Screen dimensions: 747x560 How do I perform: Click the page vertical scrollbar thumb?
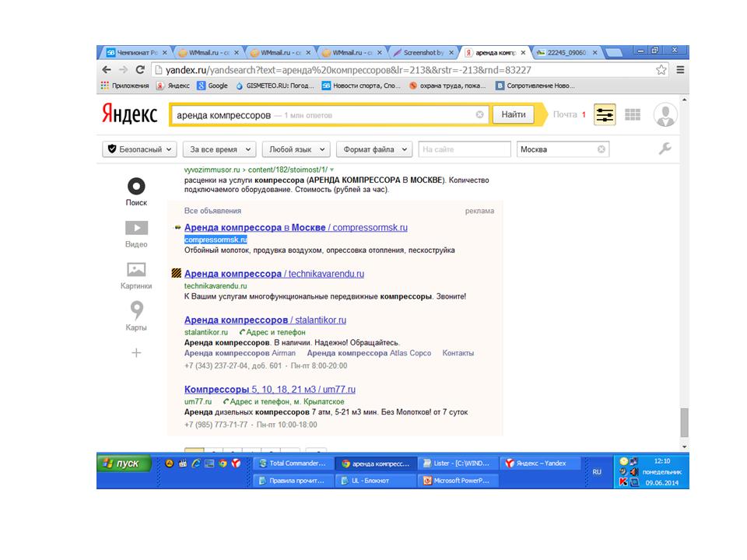(684, 422)
